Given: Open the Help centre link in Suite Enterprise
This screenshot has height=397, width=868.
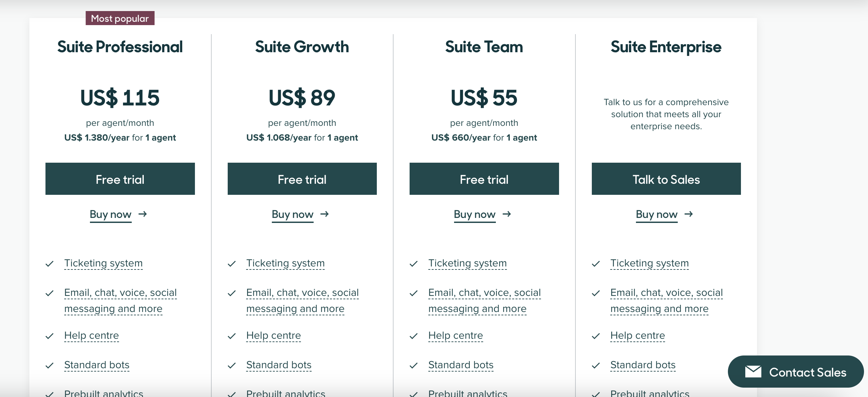Looking at the screenshot, I should pos(638,336).
